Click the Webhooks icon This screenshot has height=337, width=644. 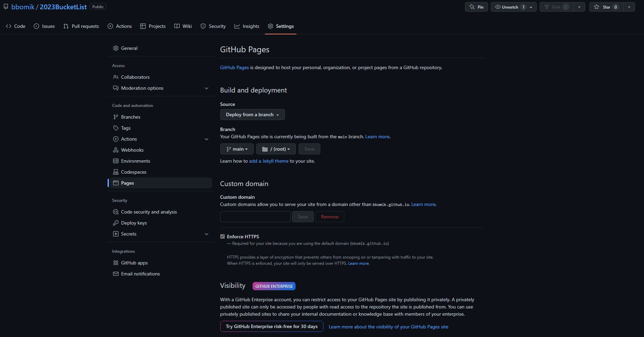[x=116, y=150]
